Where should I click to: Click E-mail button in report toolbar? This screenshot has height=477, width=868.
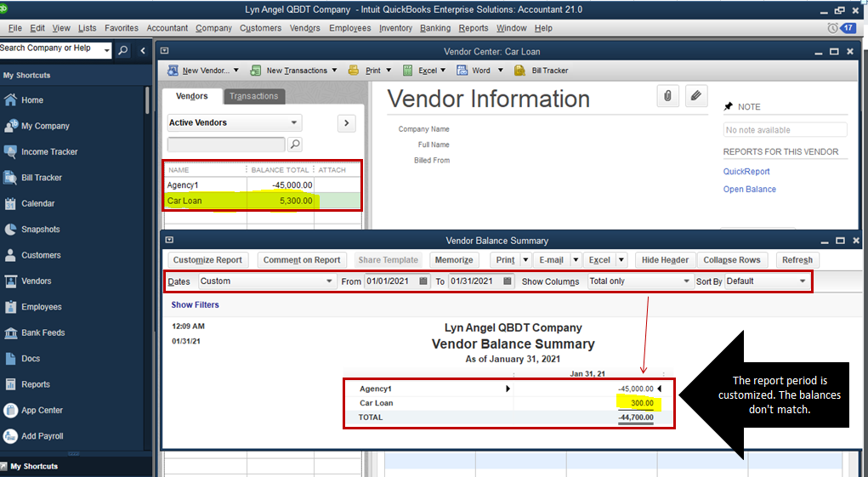coord(552,260)
